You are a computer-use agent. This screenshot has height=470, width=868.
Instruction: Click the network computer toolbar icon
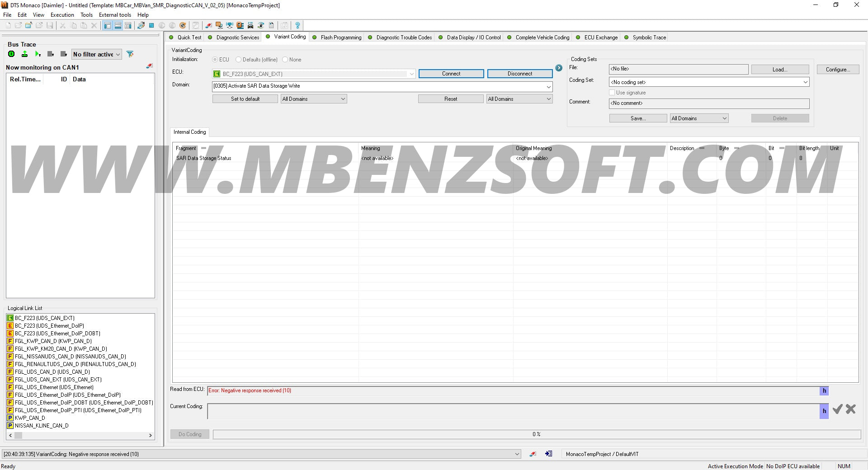[229, 25]
